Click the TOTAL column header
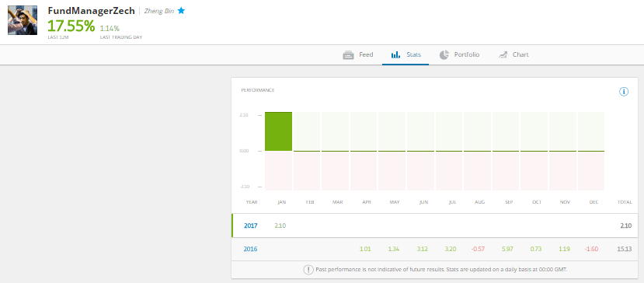This screenshot has height=283, width=644. [625, 202]
